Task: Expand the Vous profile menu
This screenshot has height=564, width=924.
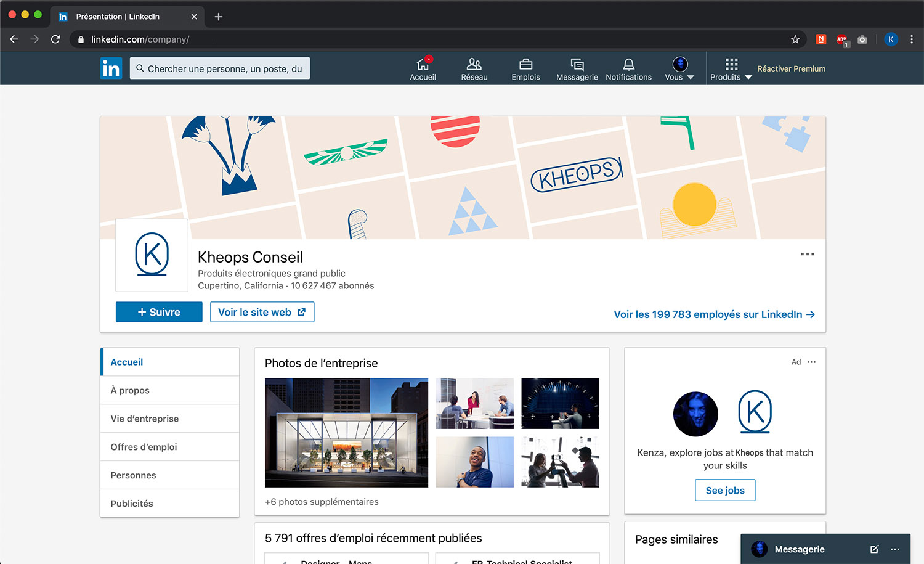Action: (679, 68)
